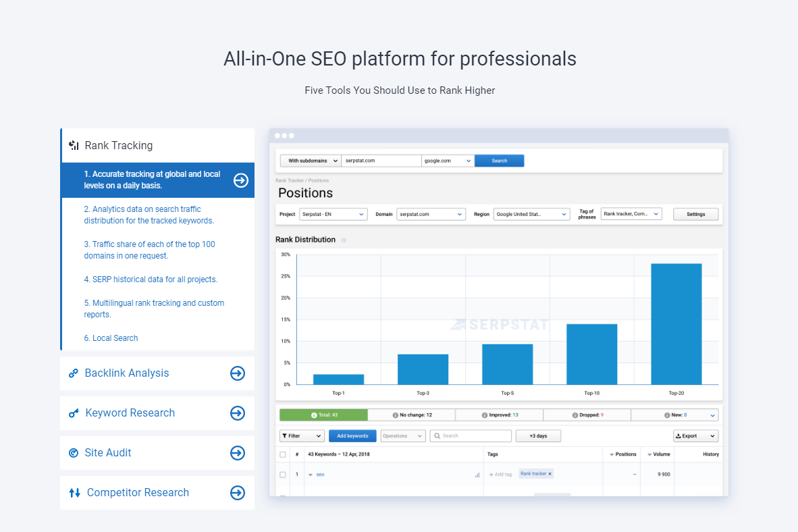Screen dimensions: 798x532
Task: Open the Region dropdown showing Google United States
Action: (x=531, y=213)
